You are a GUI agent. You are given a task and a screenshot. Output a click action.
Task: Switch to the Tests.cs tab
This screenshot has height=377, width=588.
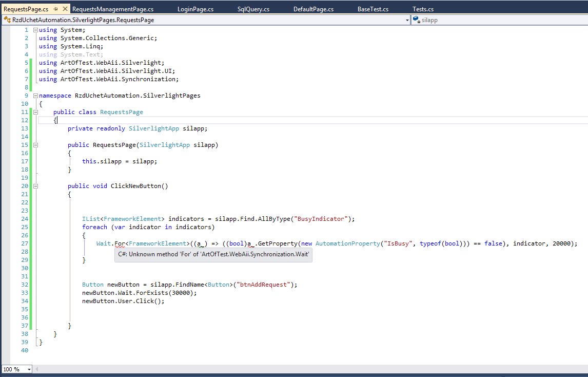tap(423, 9)
